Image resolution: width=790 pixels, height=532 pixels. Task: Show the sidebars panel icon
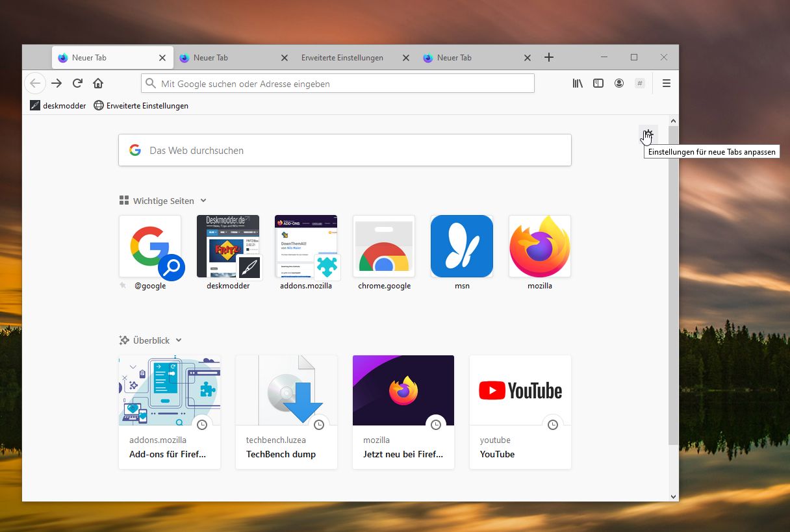(x=598, y=83)
